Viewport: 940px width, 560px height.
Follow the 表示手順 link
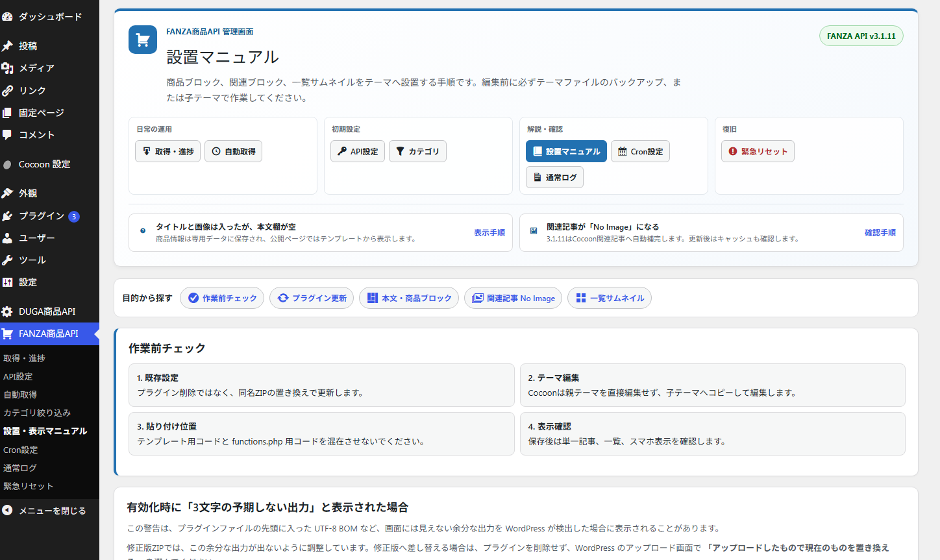pyautogui.click(x=489, y=232)
